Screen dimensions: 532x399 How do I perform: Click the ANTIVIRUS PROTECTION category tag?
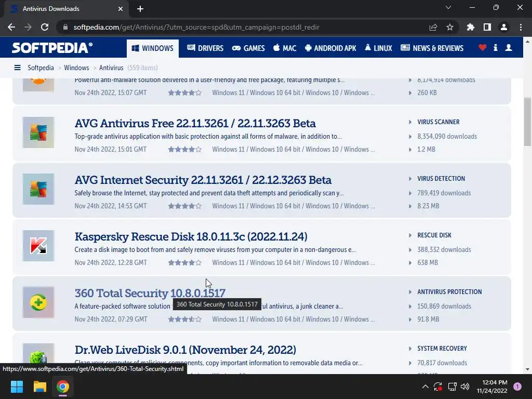(449, 292)
